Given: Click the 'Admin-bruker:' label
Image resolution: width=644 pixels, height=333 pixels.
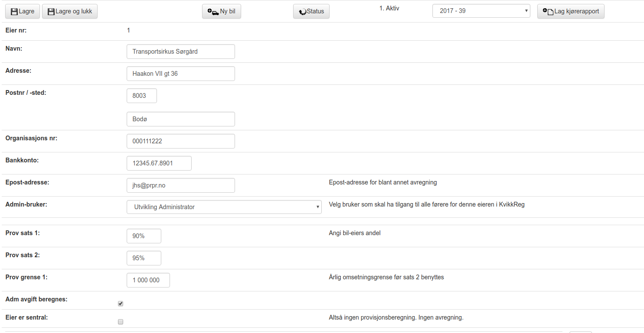Looking at the screenshot, I should pyautogui.click(x=26, y=204).
